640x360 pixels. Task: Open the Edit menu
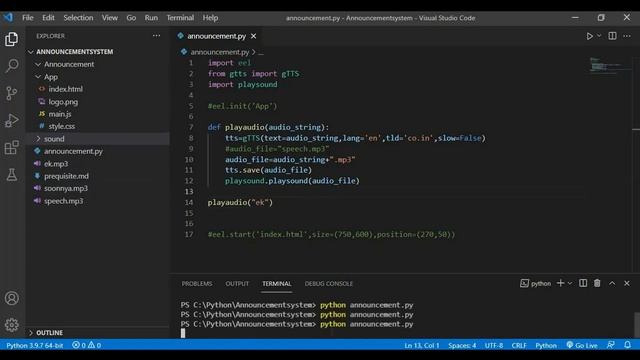48,18
